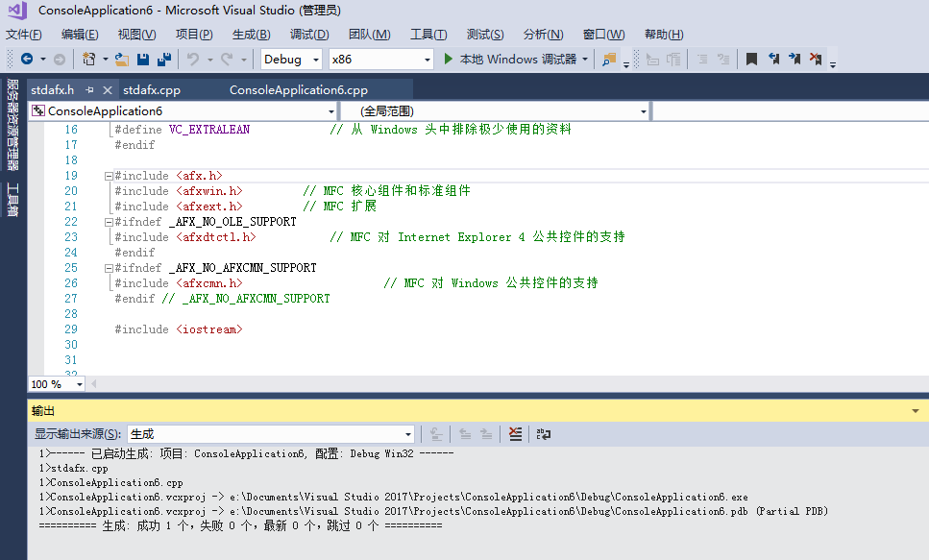Click the Uncomment Lines icon
This screenshot has width=929, height=560.
pos(722,60)
